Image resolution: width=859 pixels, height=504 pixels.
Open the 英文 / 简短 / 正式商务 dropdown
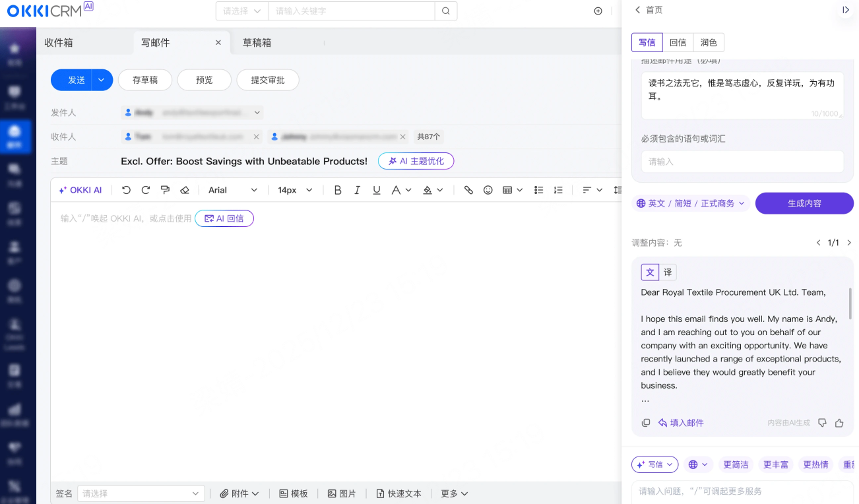691,204
